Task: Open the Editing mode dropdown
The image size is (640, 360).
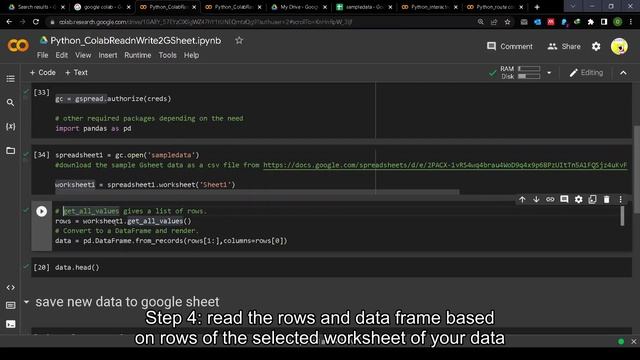Action: pyautogui.click(x=586, y=73)
